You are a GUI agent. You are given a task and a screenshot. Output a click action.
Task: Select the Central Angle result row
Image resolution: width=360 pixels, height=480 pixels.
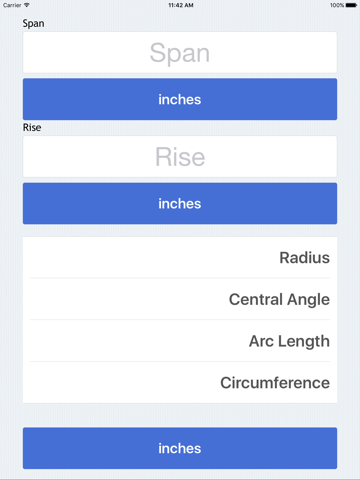coord(180,299)
